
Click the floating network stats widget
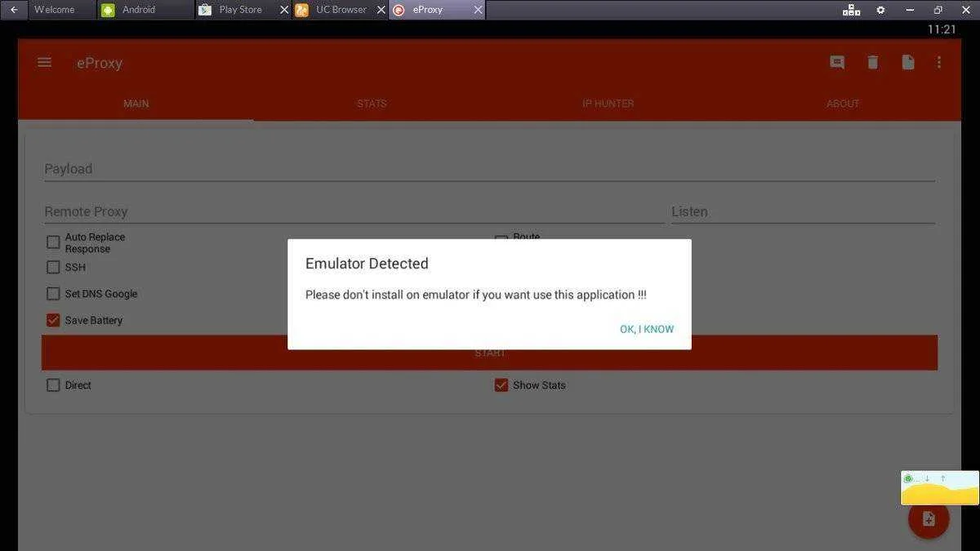click(940, 487)
